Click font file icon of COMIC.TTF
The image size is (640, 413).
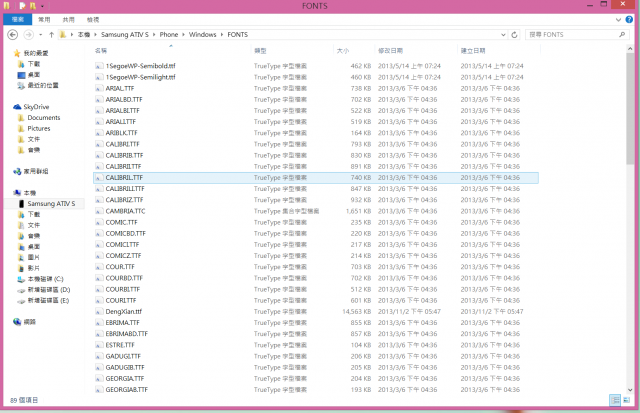tap(98, 222)
